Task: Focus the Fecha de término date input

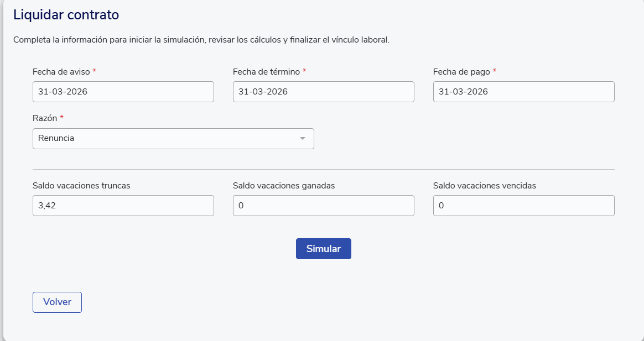Action: pyautogui.click(x=323, y=92)
